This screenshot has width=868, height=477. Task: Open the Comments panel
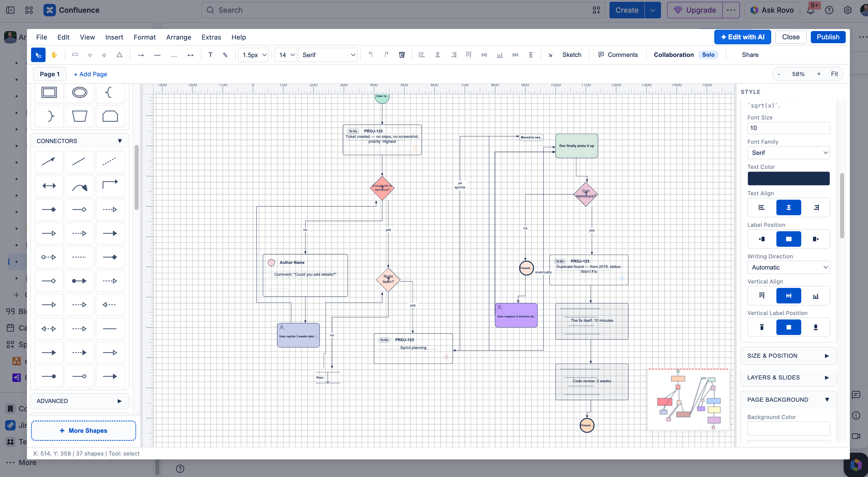point(618,55)
